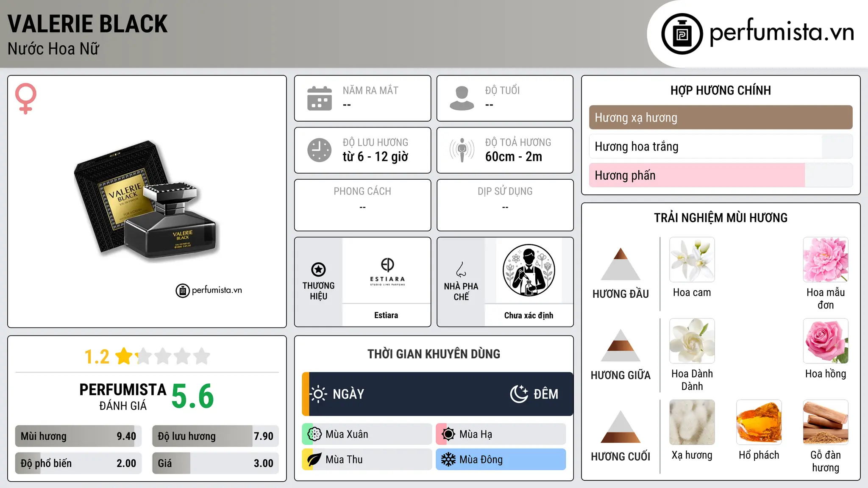Click the Mùa Hạ season label
Image resolution: width=868 pixels, height=488 pixels.
(x=476, y=434)
